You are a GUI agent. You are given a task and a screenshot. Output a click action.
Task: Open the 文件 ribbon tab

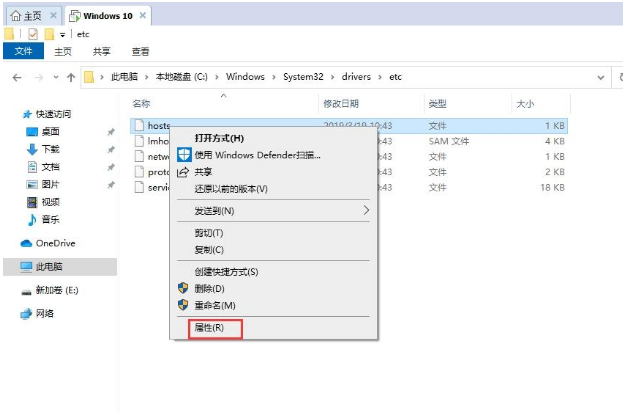[x=23, y=51]
